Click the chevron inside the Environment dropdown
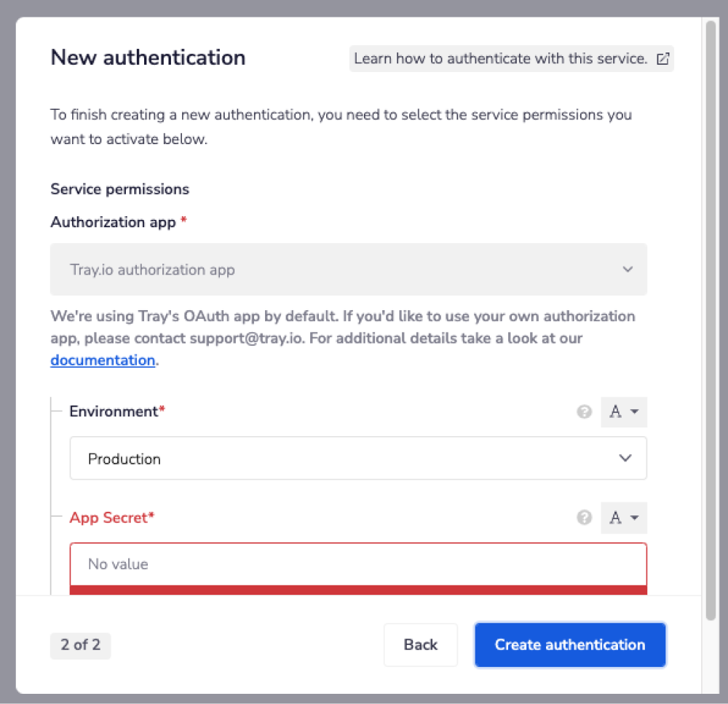 pyautogui.click(x=625, y=458)
